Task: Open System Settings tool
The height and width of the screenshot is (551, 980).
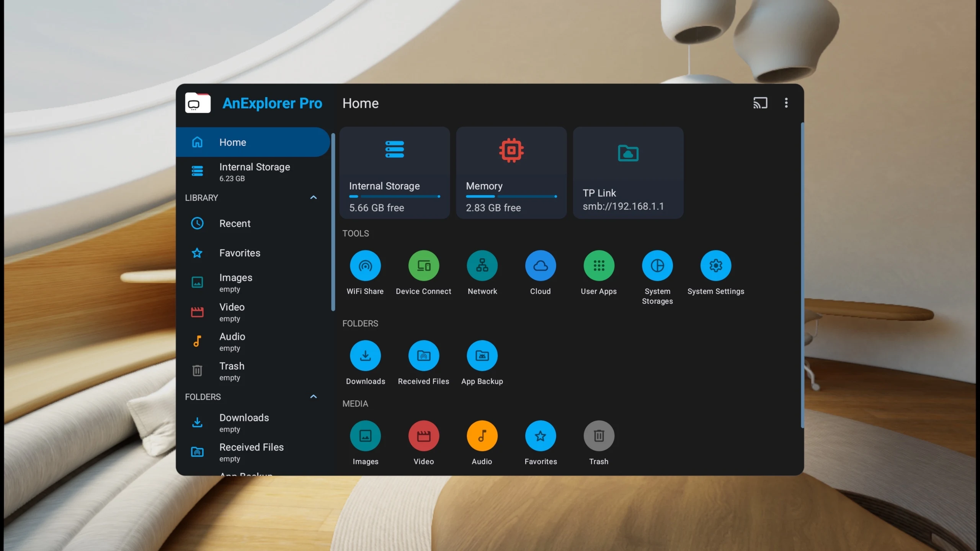Action: (715, 266)
